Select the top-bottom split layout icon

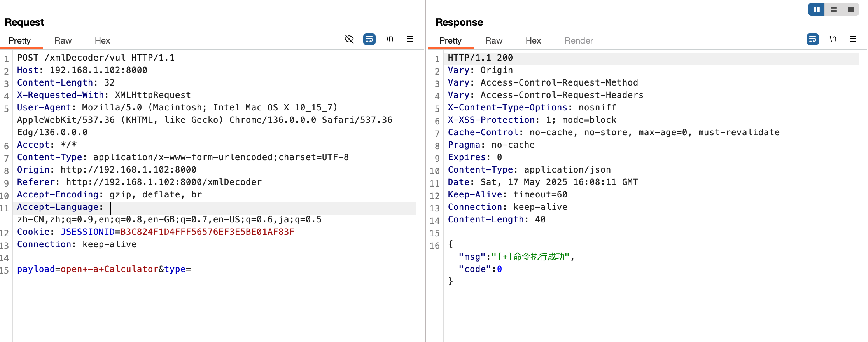click(833, 9)
